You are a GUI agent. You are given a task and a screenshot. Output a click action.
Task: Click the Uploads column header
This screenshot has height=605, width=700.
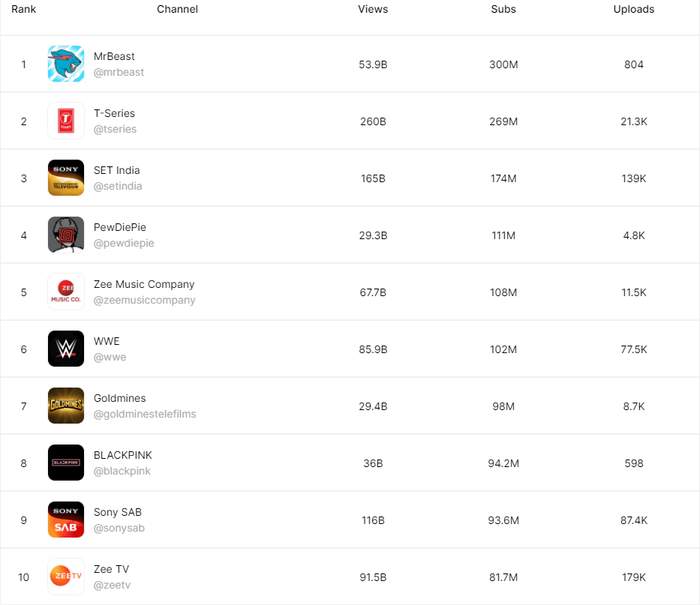pos(634,9)
